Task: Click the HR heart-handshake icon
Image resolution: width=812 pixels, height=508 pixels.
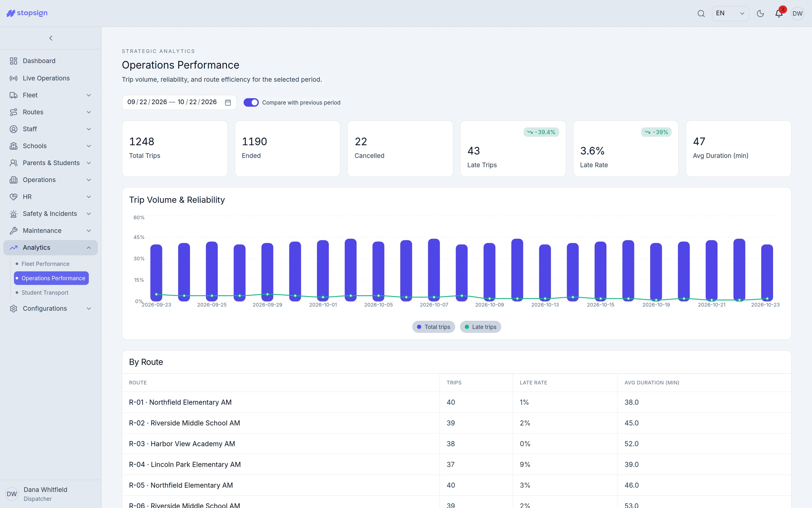Action: pos(13,197)
